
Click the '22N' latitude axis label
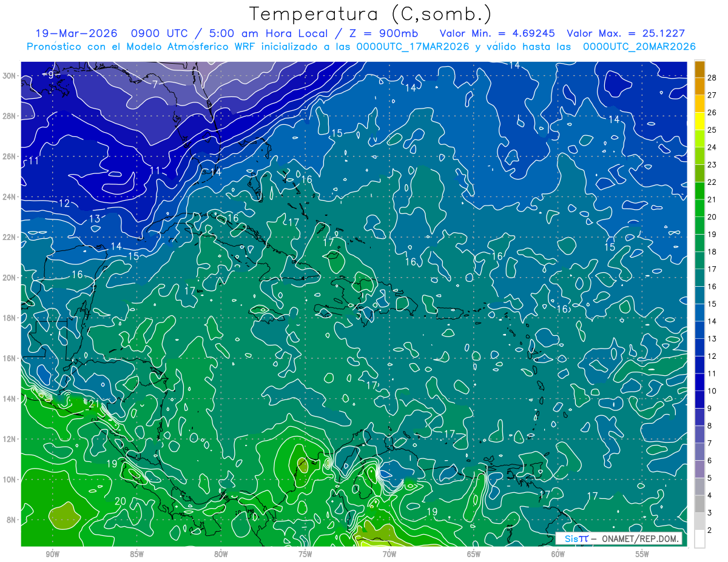click(x=10, y=237)
